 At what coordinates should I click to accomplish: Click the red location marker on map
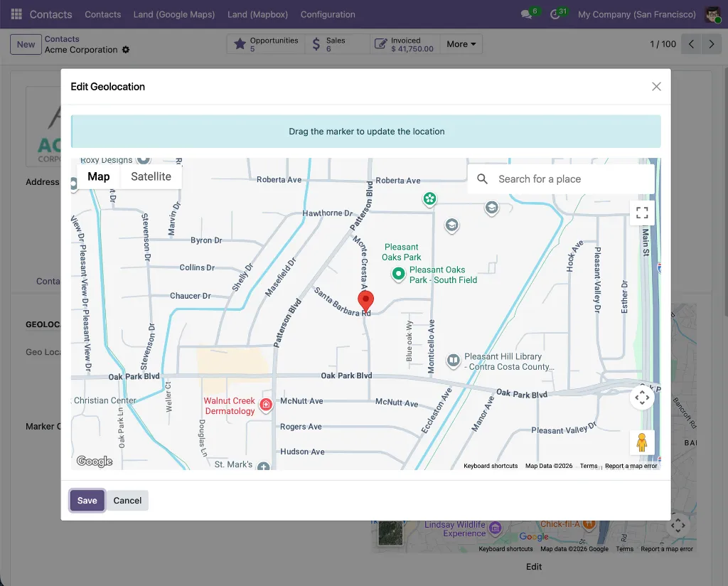(366, 302)
